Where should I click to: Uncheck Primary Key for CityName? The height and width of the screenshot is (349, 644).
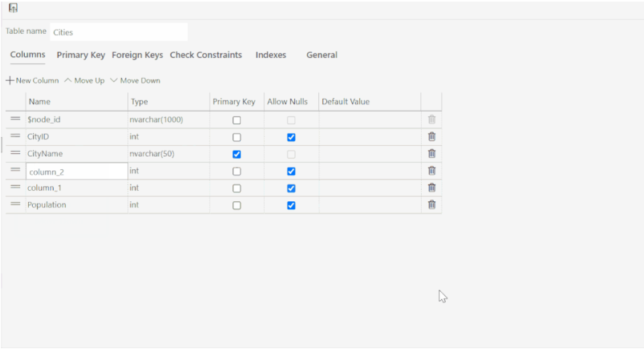[x=237, y=154]
